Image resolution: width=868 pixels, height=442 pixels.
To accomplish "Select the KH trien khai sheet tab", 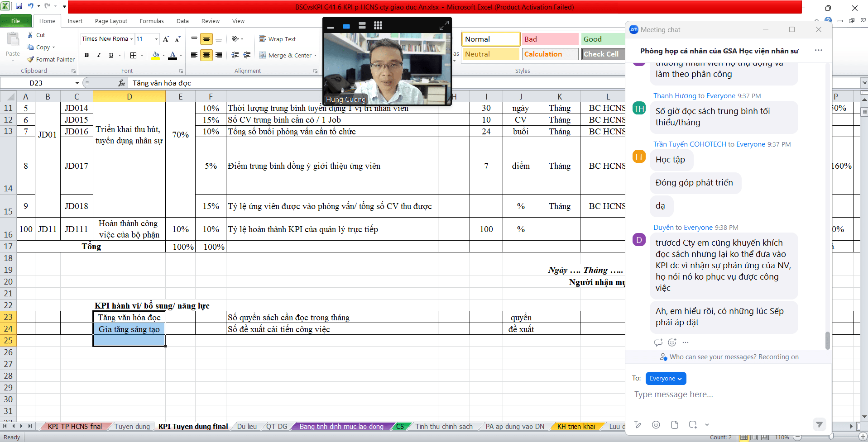I will pyautogui.click(x=576, y=426).
